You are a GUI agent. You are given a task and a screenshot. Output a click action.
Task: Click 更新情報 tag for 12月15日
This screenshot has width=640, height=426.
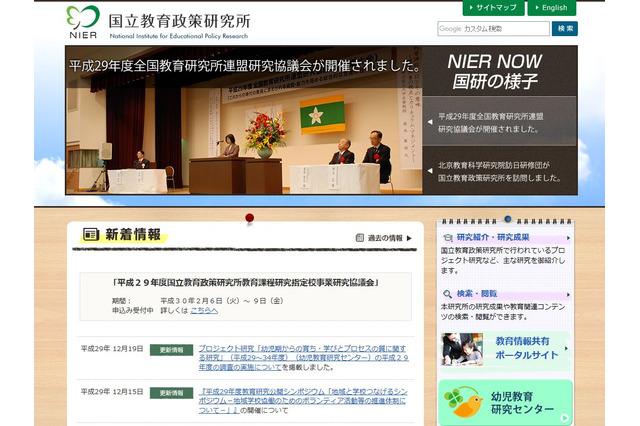171,393
